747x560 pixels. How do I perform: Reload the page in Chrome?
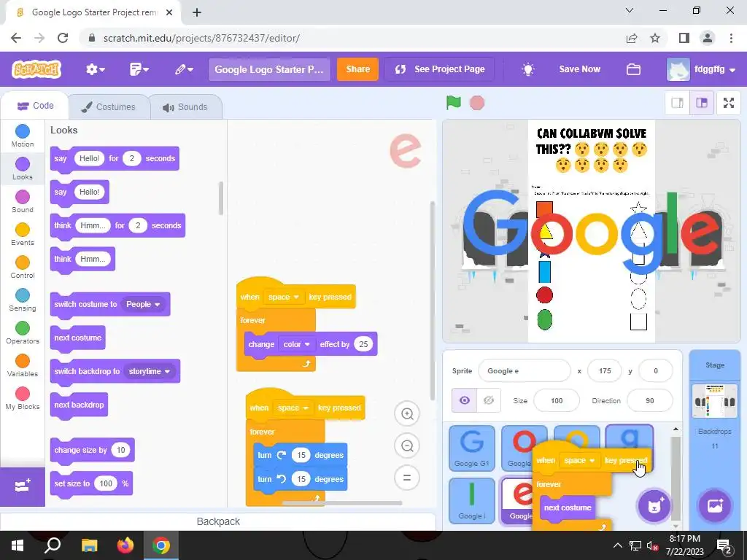(63, 38)
